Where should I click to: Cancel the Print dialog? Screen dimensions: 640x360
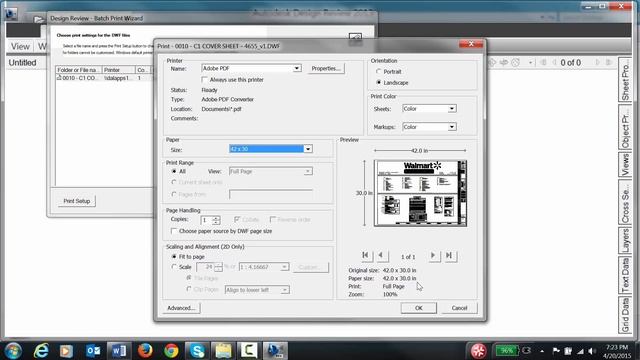point(460,308)
